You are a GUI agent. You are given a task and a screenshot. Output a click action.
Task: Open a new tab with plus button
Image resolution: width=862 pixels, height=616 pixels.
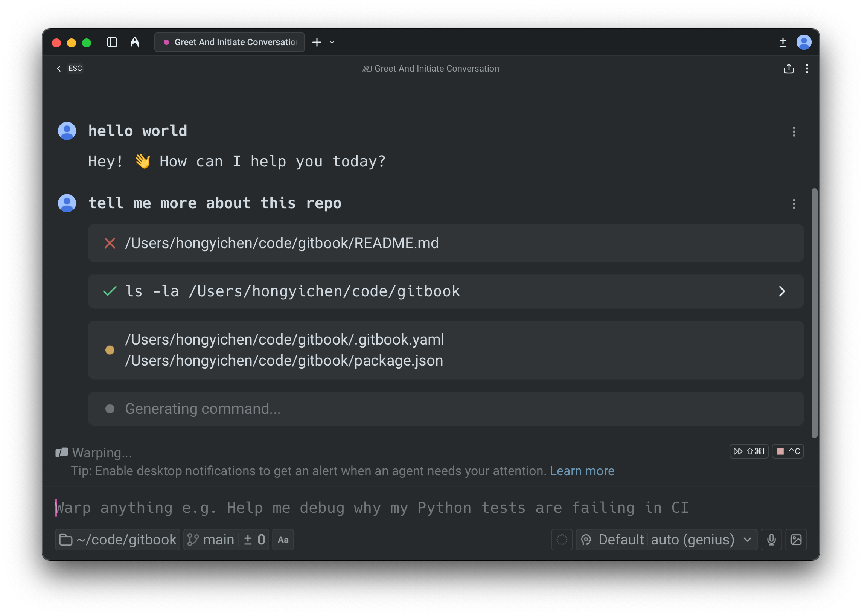tap(317, 42)
